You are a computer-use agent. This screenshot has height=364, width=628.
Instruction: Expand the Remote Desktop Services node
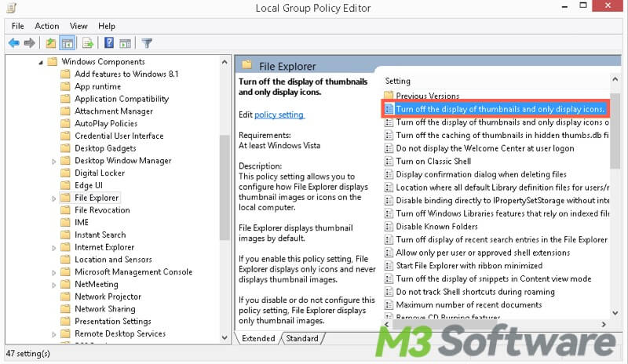click(x=54, y=333)
